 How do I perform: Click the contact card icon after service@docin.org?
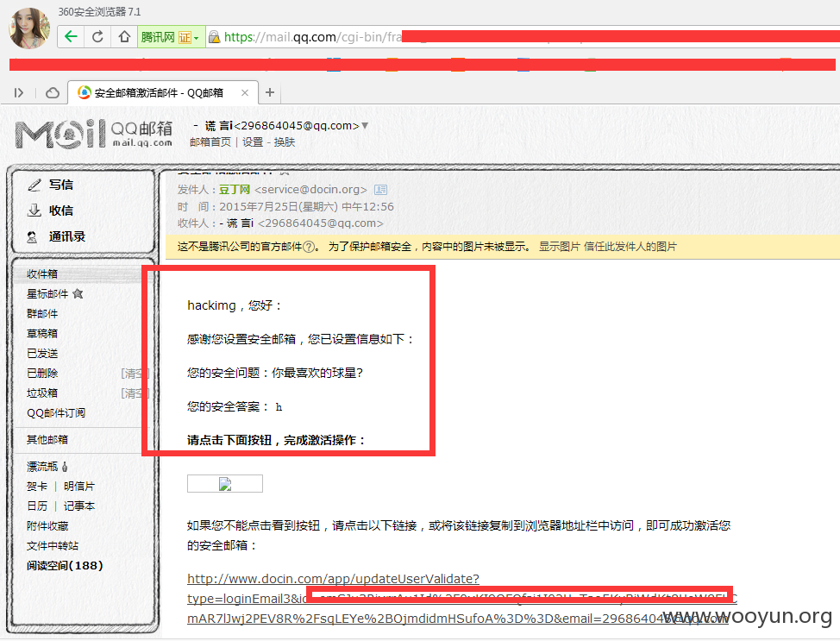pyautogui.click(x=380, y=189)
